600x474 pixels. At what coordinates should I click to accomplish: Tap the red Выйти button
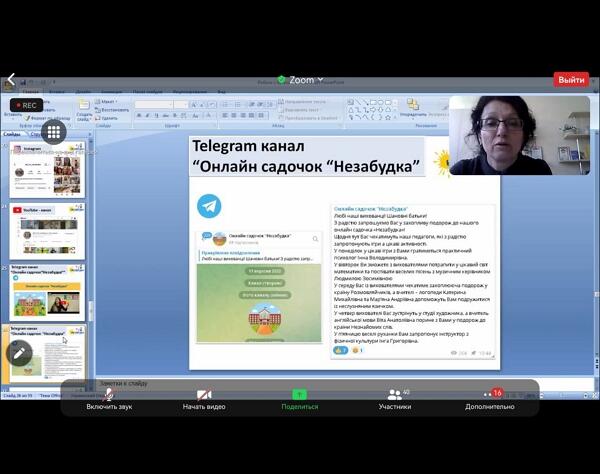[x=571, y=80]
